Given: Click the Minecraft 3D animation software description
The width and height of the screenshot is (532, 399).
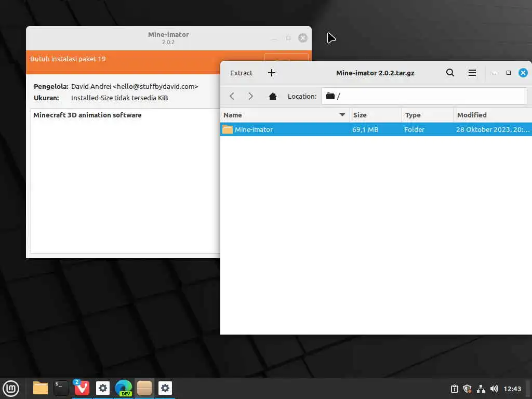Looking at the screenshot, I should coord(87,115).
